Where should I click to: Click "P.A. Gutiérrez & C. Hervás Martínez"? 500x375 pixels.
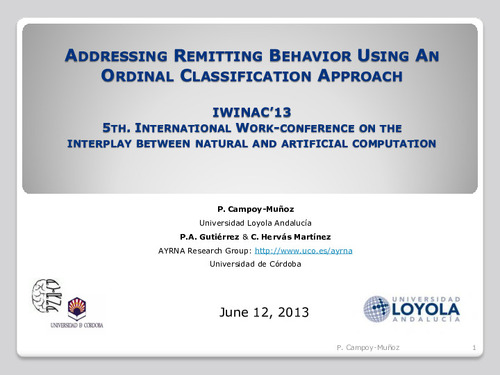click(x=255, y=237)
